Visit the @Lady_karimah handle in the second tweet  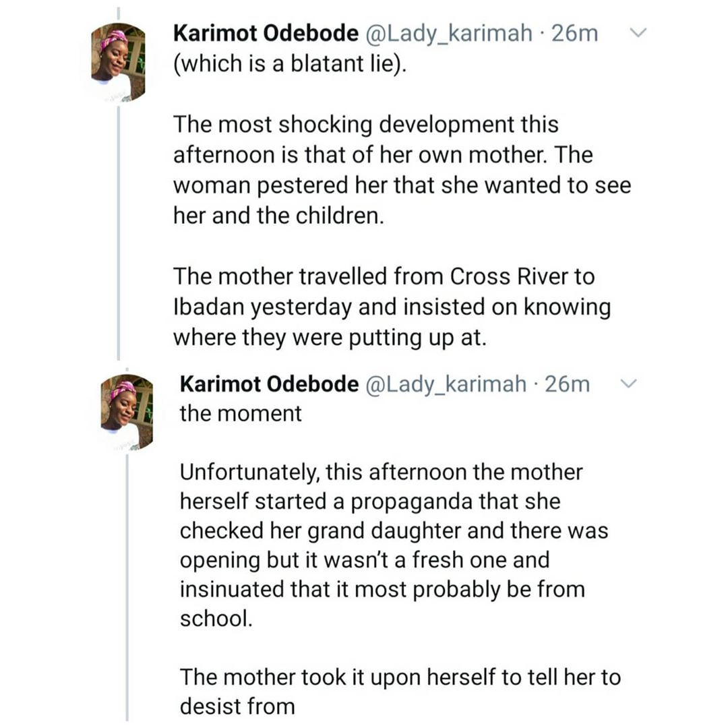(x=446, y=384)
